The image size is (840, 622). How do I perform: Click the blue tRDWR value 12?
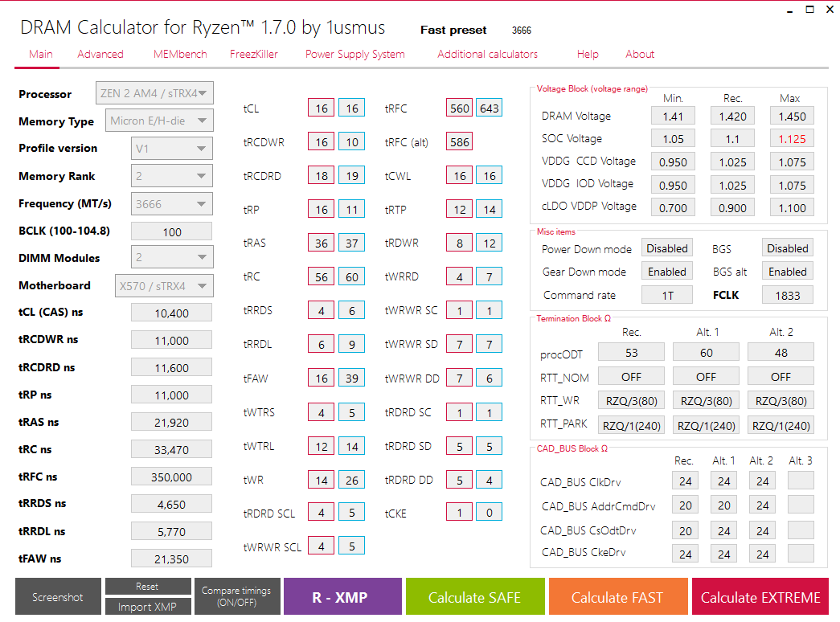(489, 243)
